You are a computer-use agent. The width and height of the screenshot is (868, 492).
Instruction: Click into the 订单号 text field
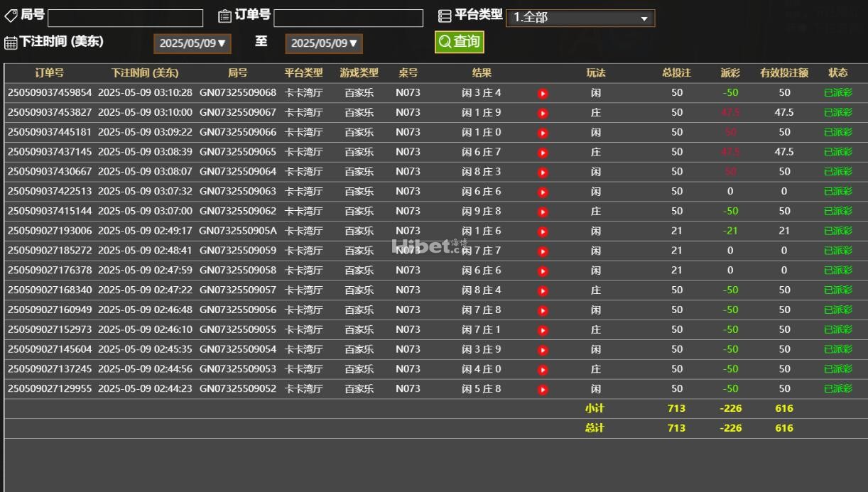coord(348,18)
